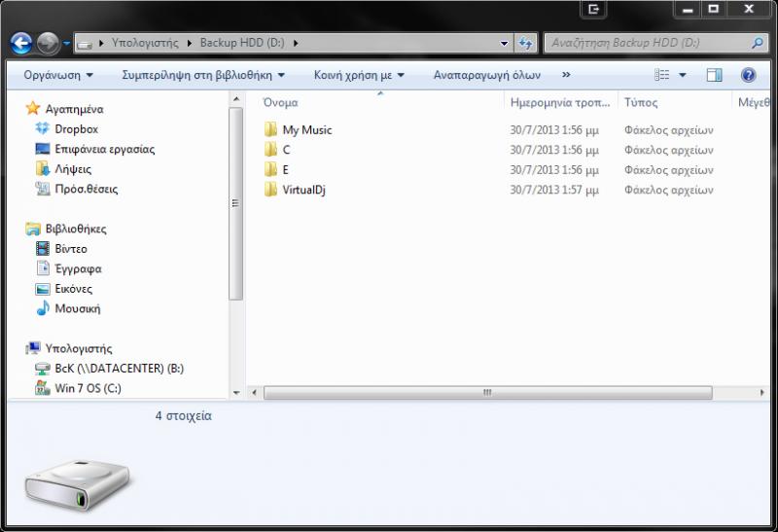Open Επιφάνεια εργασίας in navigation pane

(105, 149)
